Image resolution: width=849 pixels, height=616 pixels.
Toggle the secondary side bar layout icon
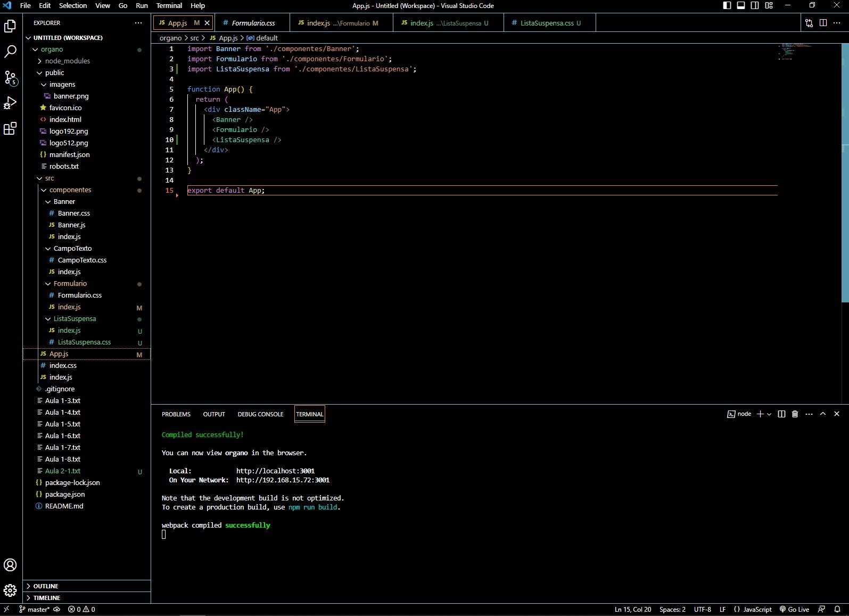tap(755, 5)
